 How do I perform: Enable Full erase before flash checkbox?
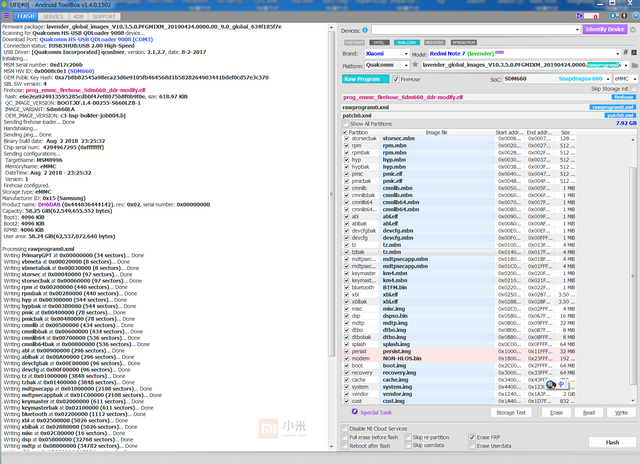click(344, 437)
